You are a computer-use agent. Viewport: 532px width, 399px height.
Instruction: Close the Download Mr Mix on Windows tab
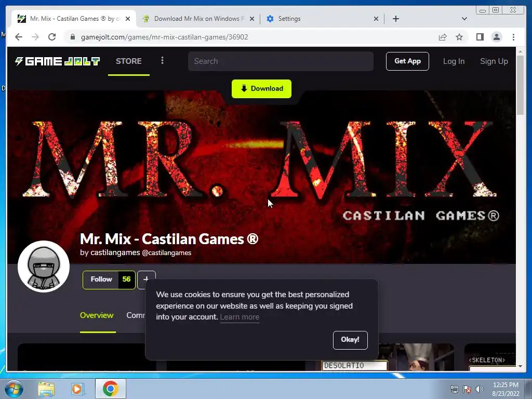252,19
